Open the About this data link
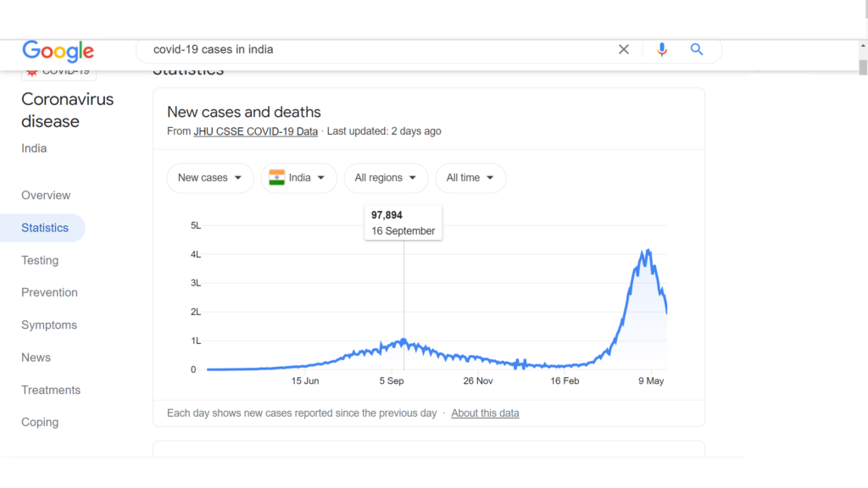 (485, 413)
